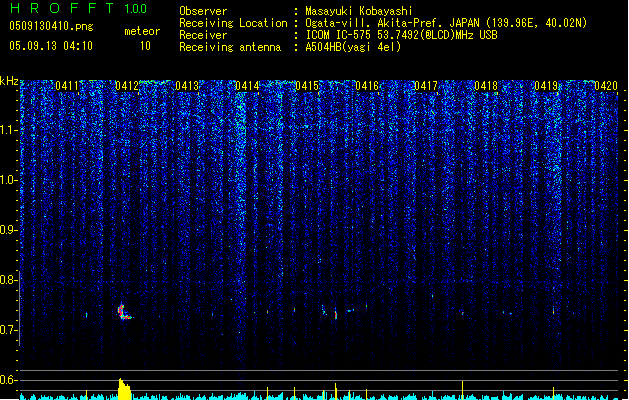Click the tall yellow signal peak below 0412
The image size is (629, 400).
[x=124, y=389]
